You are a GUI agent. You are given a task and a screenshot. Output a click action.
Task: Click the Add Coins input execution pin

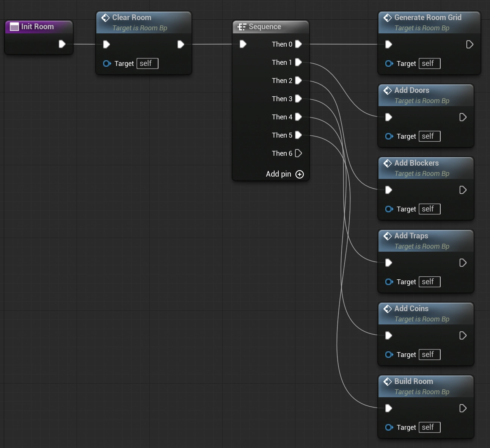(389, 336)
